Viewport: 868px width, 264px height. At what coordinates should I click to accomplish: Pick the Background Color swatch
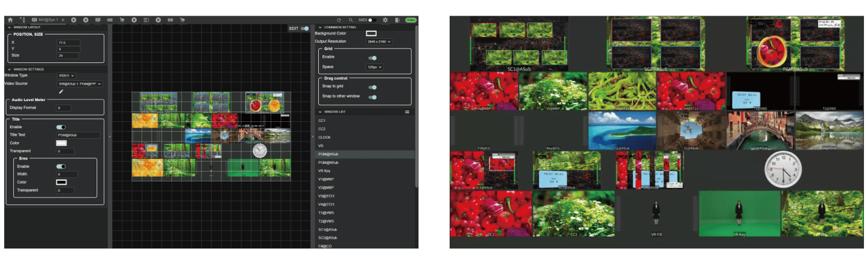372,34
